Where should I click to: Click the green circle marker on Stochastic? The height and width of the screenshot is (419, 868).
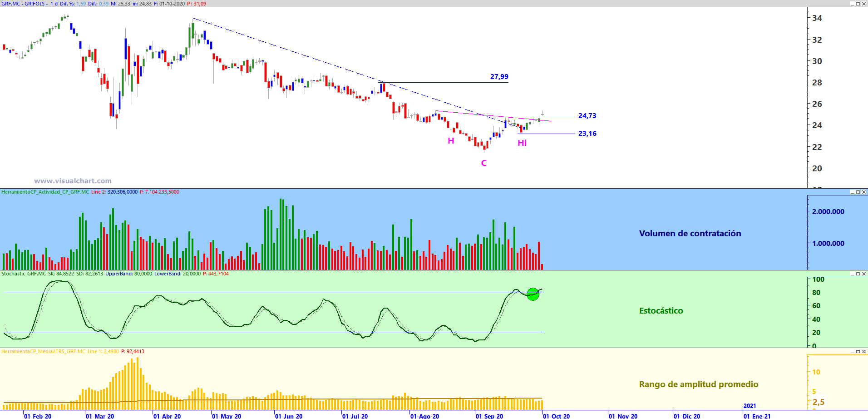533,294
